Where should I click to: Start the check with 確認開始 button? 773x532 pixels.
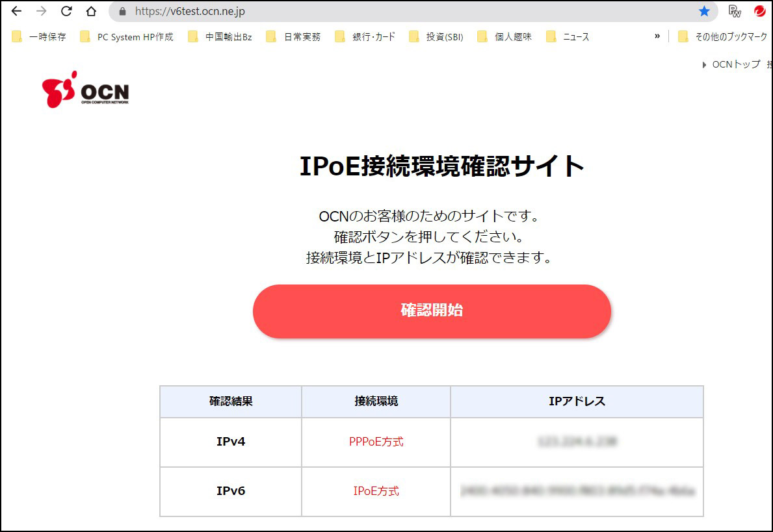[x=432, y=311]
